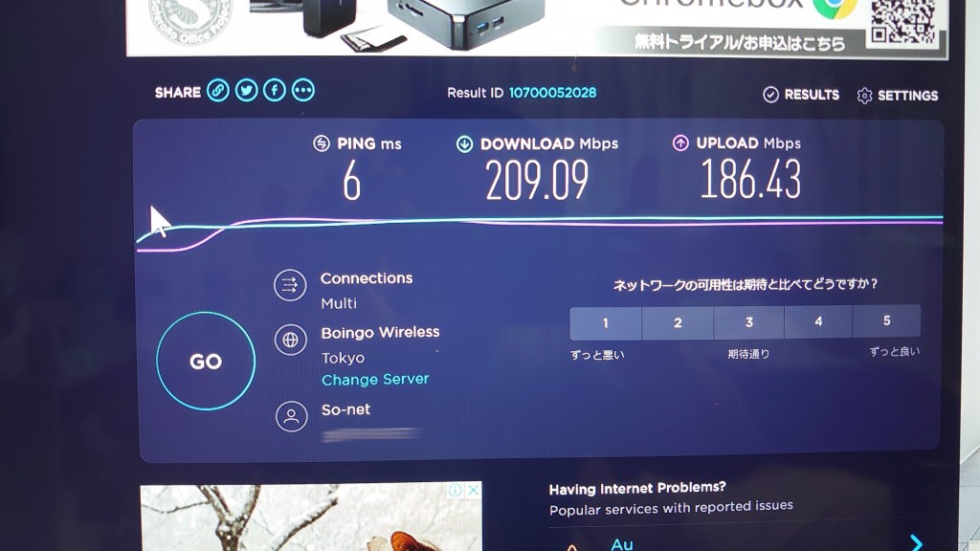Click the globe server icon

pos(291,340)
